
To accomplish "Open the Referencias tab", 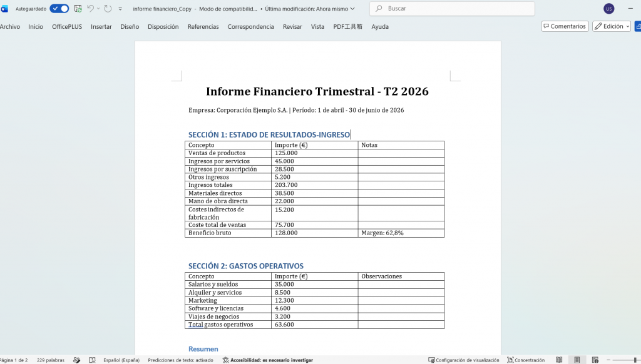I will coord(203,26).
